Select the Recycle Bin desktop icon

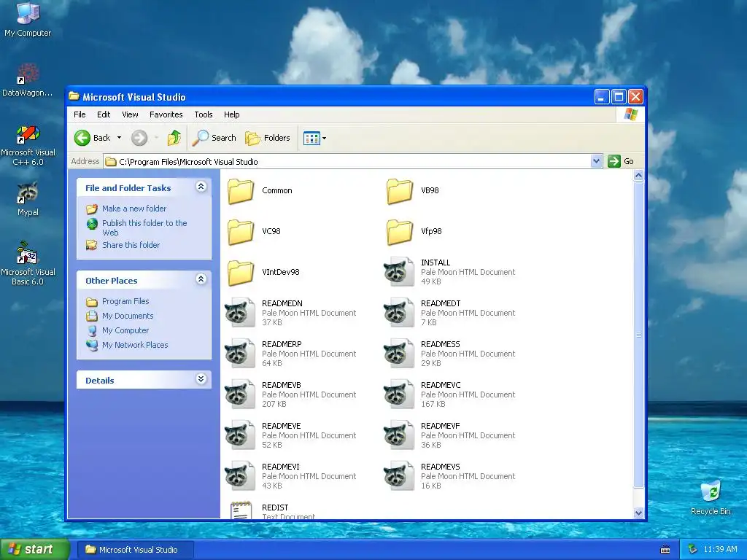pyautogui.click(x=711, y=498)
